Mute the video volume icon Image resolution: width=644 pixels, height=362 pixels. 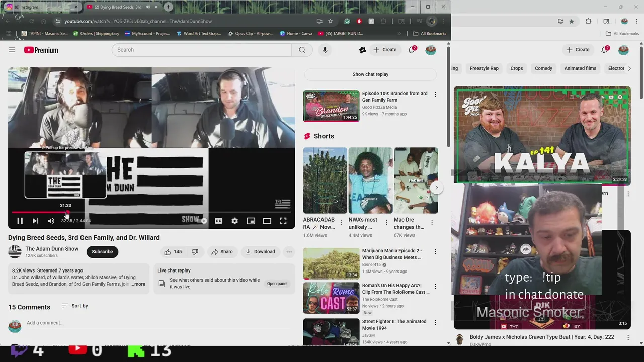click(x=51, y=221)
